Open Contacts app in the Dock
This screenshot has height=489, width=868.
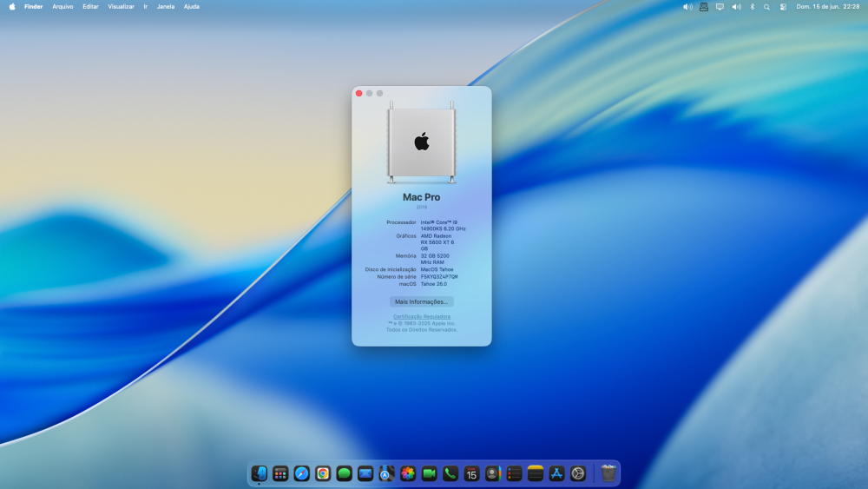point(493,473)
